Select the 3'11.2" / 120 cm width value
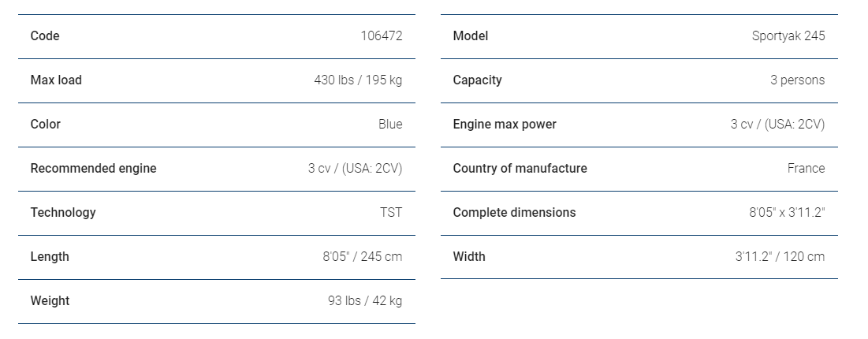 pos(780,257)
